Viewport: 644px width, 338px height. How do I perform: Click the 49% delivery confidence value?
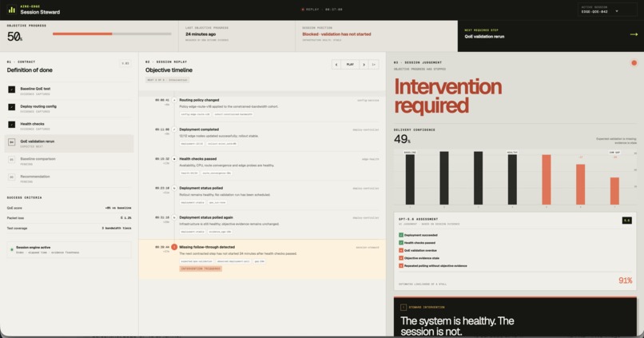[402, 139]
